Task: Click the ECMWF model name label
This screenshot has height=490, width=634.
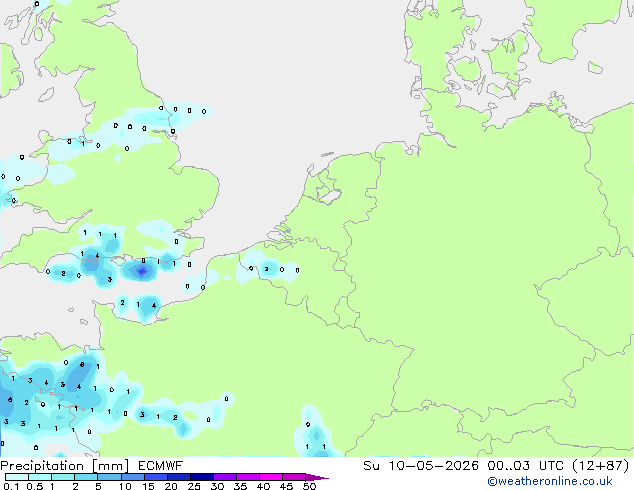Action: tap(161, 466)
